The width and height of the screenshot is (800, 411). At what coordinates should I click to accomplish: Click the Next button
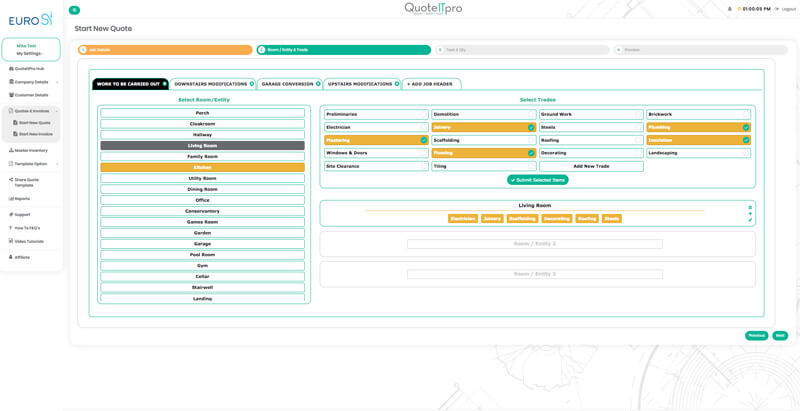[780, 336]
